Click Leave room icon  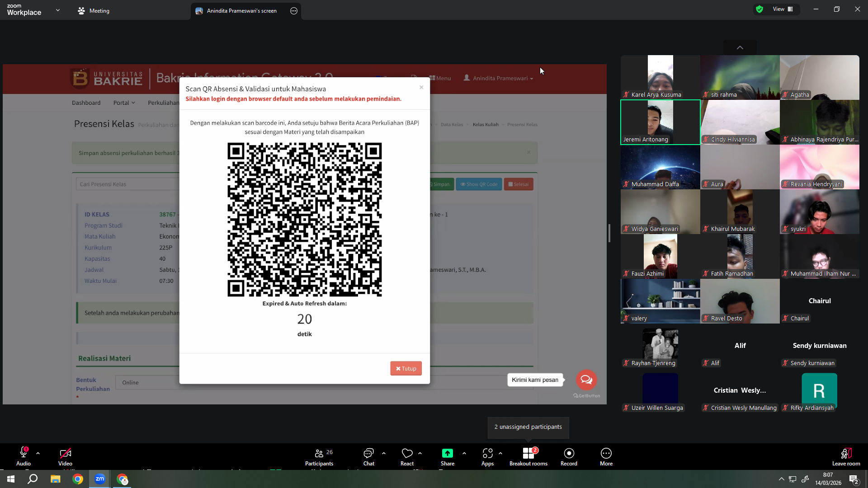point(846,453)
